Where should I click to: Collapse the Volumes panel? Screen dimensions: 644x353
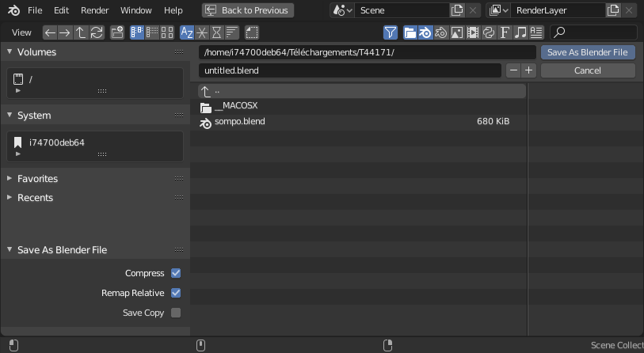(10, 51)
